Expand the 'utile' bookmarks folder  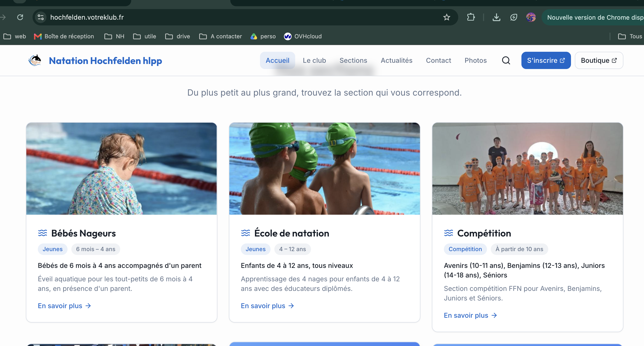(x=145, y=36)
